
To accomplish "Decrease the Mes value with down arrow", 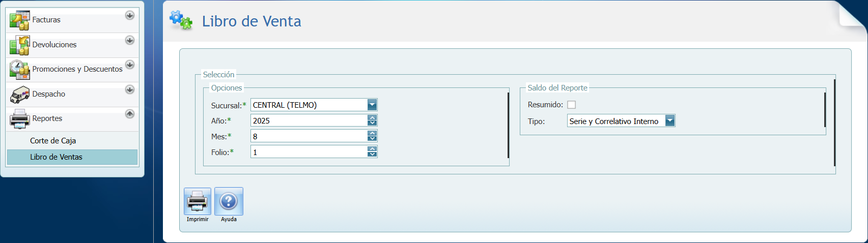I will click(372, 139).
